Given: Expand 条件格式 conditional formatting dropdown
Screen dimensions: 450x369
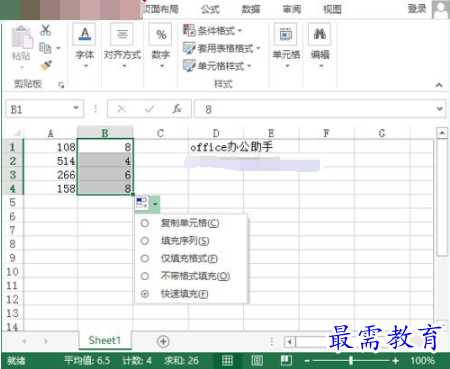Looking at the screenshot, I should tap(240, 31).
